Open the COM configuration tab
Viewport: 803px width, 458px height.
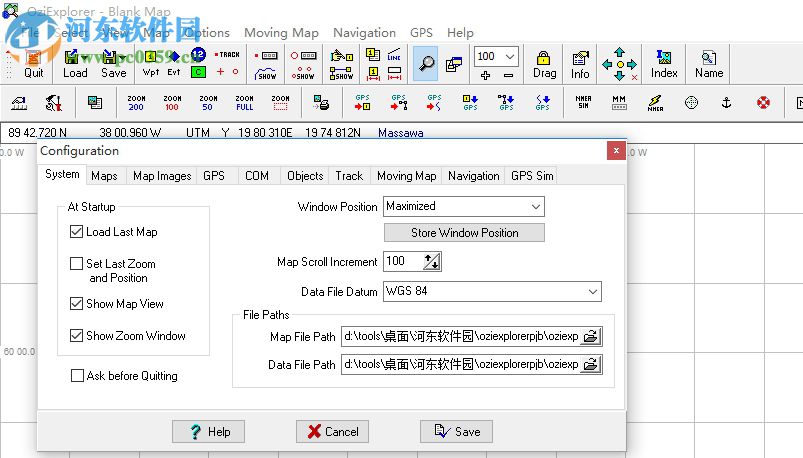point(257,176)
